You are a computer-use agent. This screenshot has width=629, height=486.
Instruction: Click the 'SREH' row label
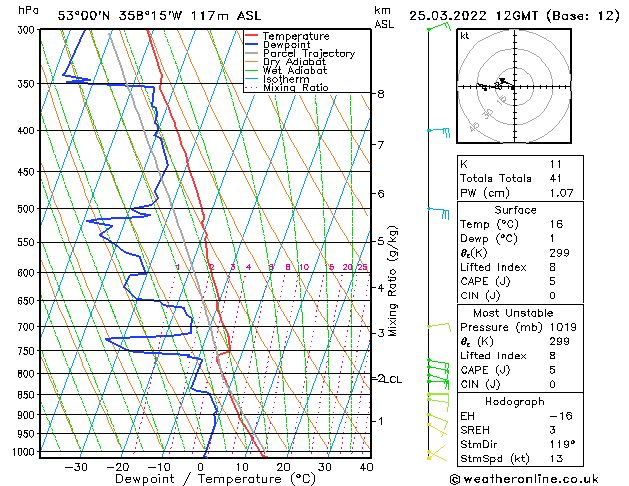(475, 430)
